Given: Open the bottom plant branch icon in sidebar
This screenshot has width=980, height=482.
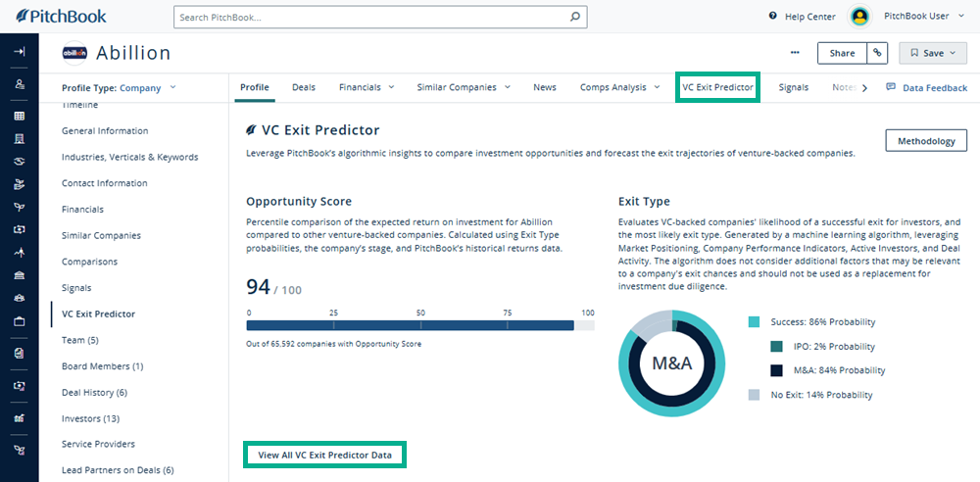Looking at the screenshot, I should 19,450.
